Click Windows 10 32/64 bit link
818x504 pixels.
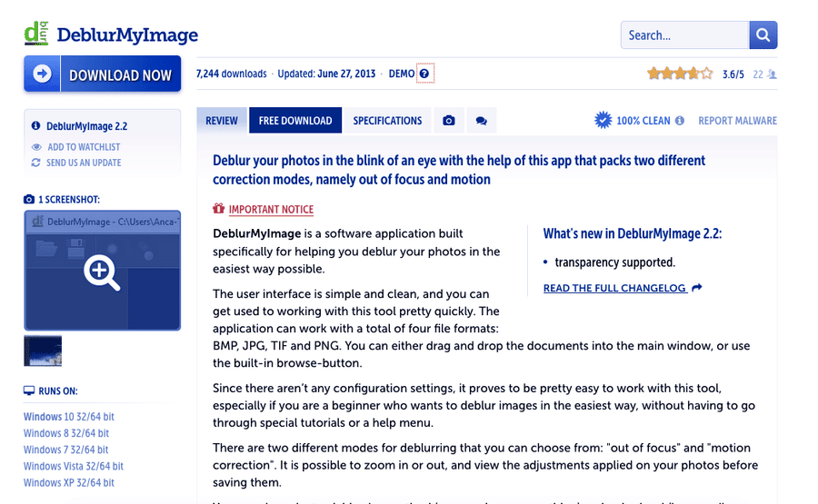point(69,417)
